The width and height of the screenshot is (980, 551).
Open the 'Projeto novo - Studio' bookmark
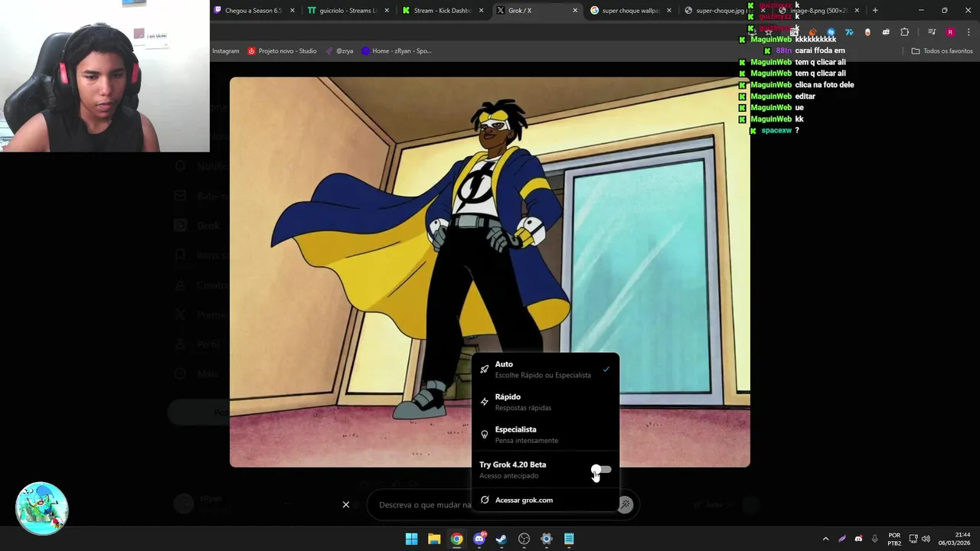tap(282, 51)
